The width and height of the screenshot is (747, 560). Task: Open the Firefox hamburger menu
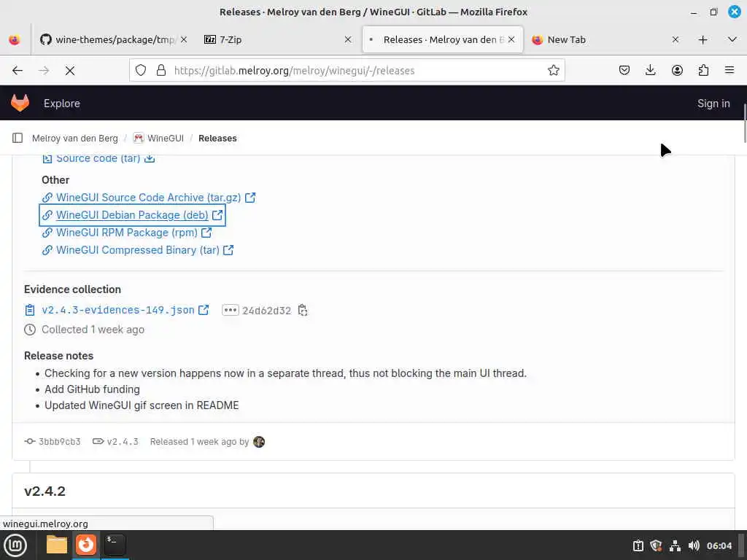(729, 71)
